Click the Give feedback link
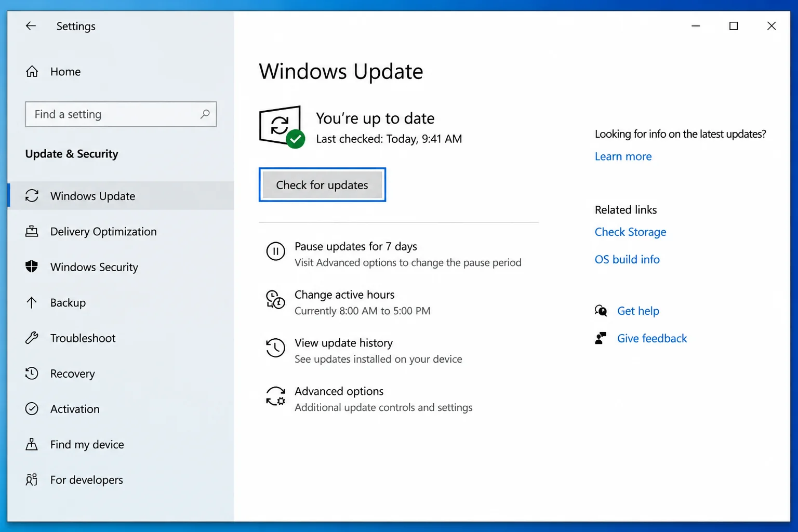The width and height of the screenshot is (798, 532). click(652, 338)
